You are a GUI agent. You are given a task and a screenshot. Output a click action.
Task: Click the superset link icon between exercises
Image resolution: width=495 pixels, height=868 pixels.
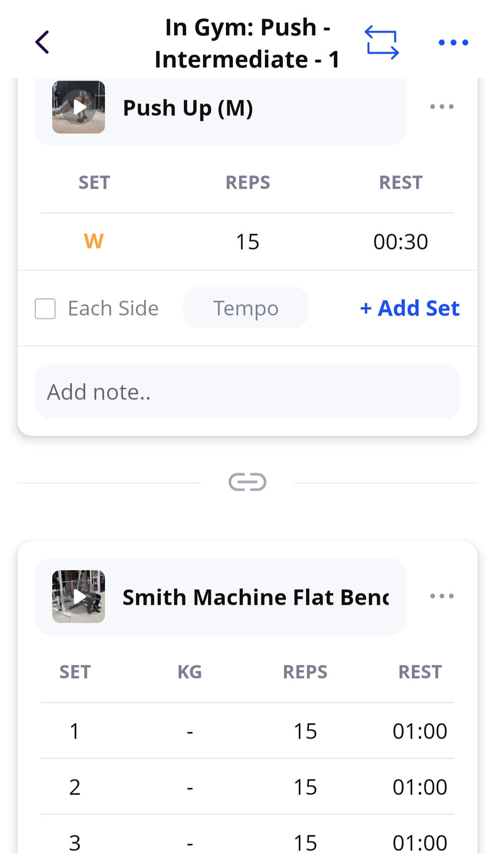[247, 482]
